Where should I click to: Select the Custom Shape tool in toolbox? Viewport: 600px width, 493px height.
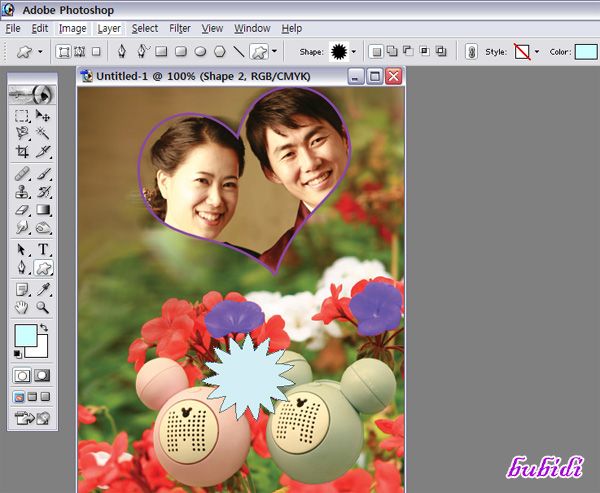43,268
